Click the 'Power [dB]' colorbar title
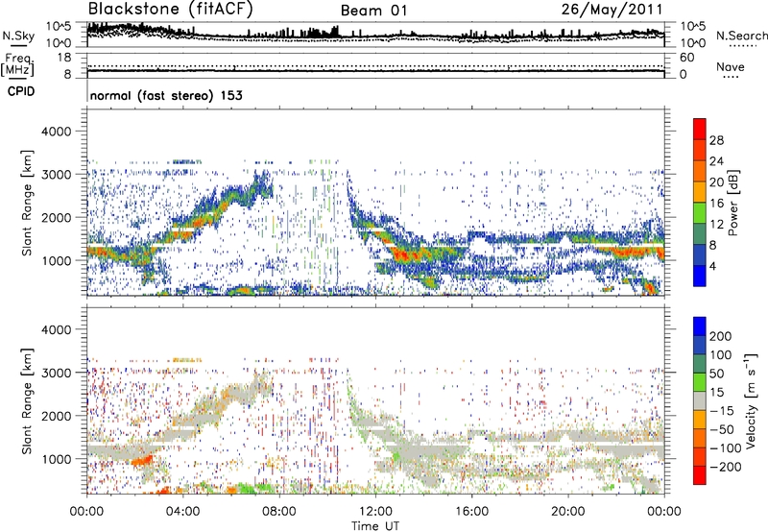Image resolution: width=768 pixels, height=532 pixels. pos(732,203)
